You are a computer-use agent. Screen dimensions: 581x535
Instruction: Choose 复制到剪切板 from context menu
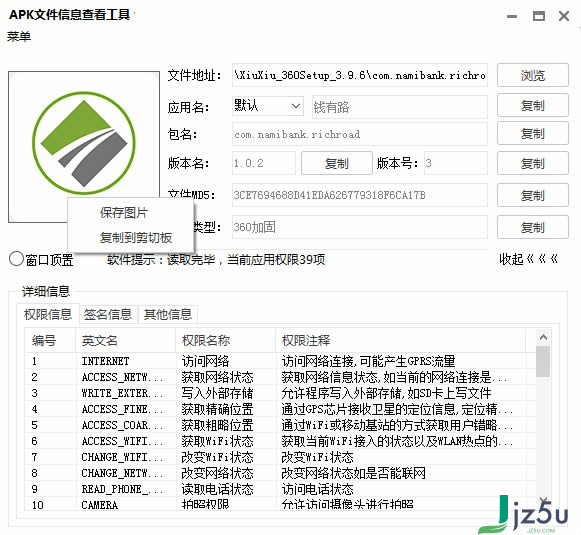click(x=136, y=237)
